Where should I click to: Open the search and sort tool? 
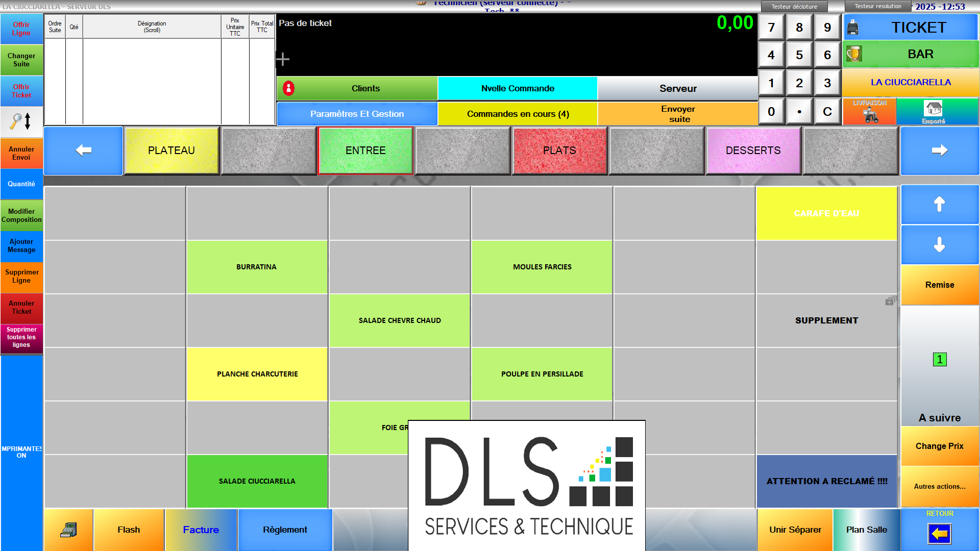coord(21,121)
